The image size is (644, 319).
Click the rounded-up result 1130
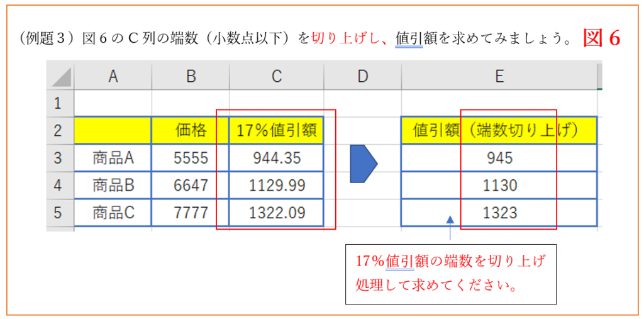[x=499, y=186]
